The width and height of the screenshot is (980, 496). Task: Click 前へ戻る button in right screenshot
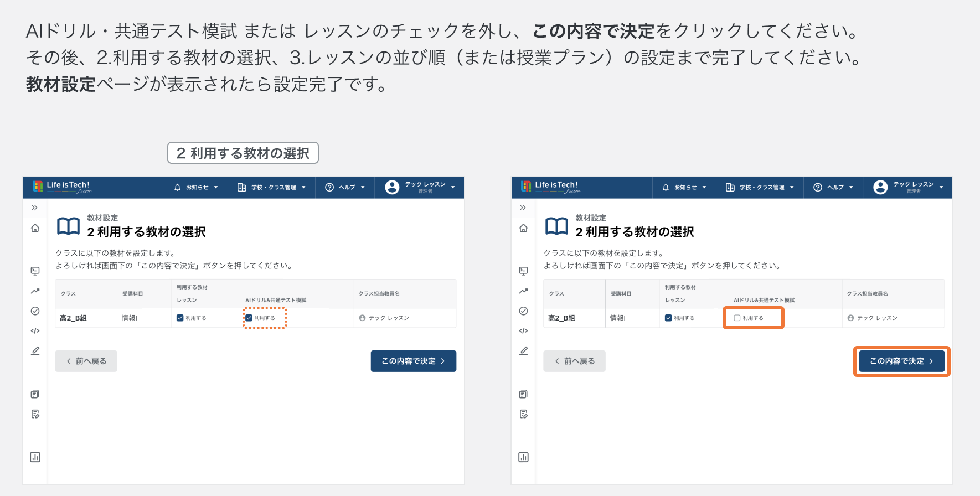click(x=574, y=361)
